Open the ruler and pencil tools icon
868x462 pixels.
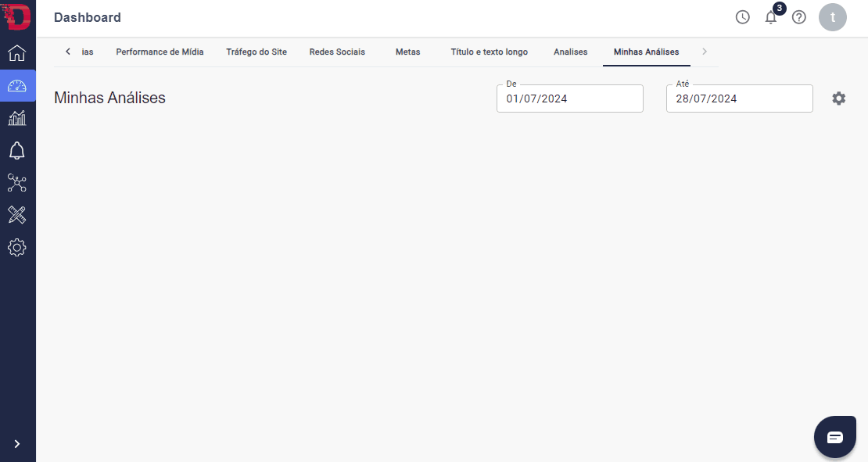tap(17, 215)
